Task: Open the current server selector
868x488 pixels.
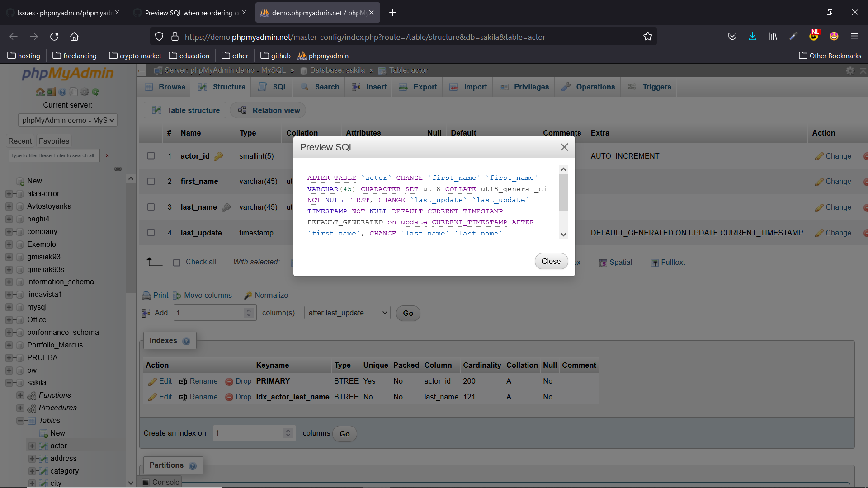Action: pyautogui.click(x=67, y=120)
